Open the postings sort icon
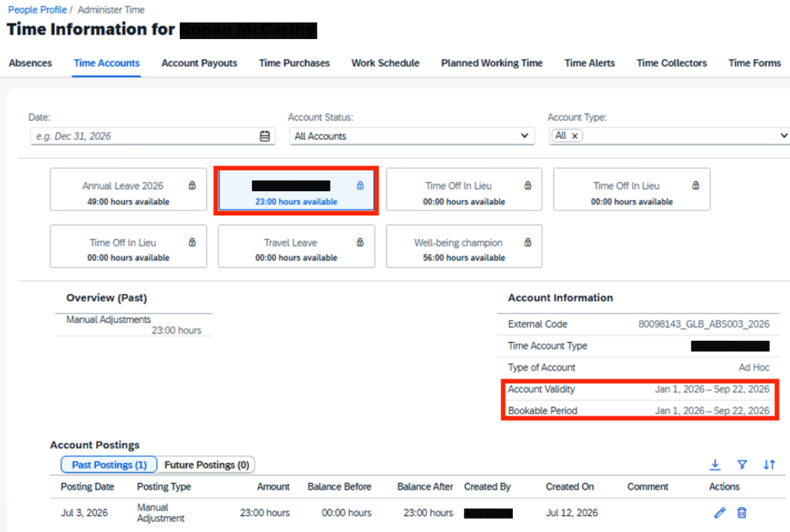The width and height of the screenshot is (790, 532). pos(769,465)
